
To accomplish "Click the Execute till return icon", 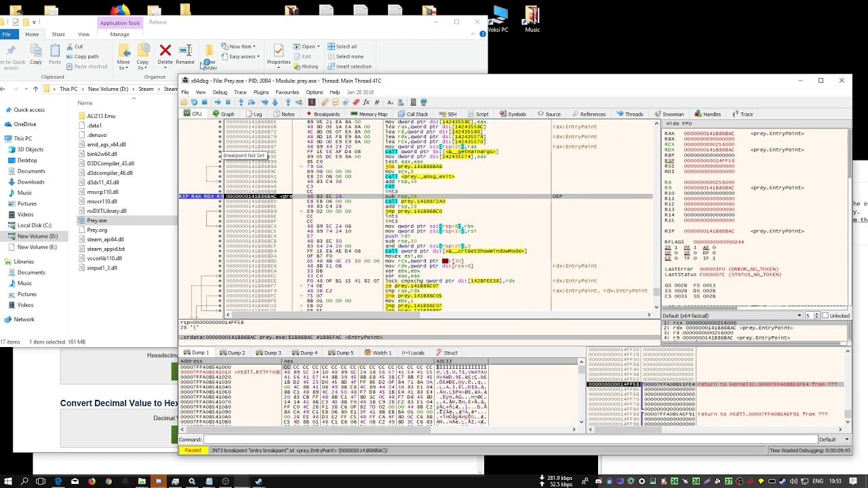I will click(x=288, y=102).
